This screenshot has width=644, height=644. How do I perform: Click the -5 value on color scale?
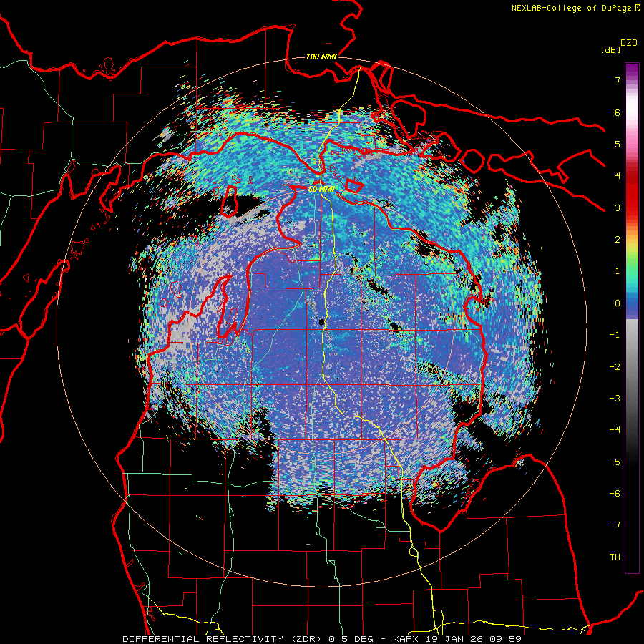point(615,462)
